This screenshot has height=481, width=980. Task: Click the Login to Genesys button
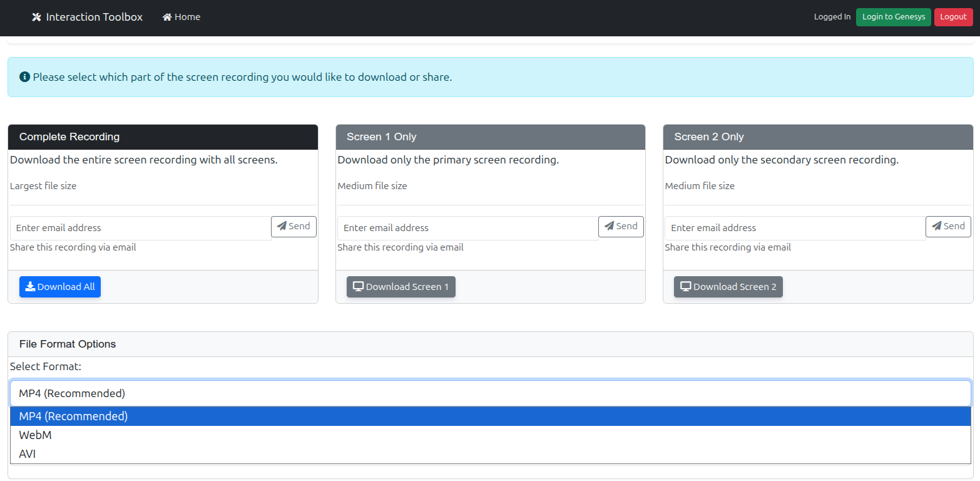click(x=893, y=17)
